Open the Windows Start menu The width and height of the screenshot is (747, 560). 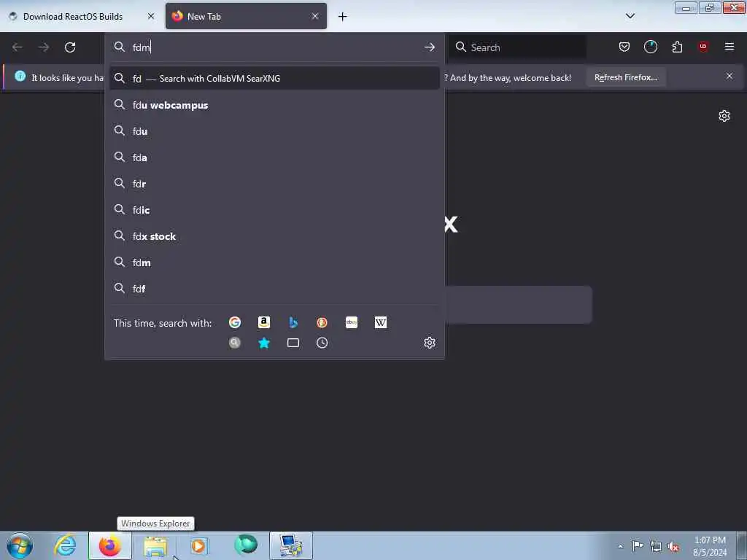[20, 545]
